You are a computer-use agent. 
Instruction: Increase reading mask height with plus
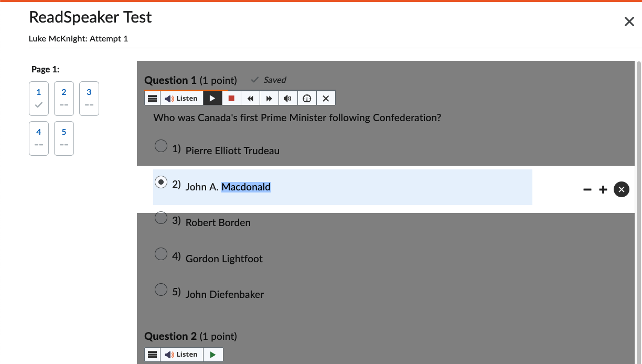click(x=603, y=189)
